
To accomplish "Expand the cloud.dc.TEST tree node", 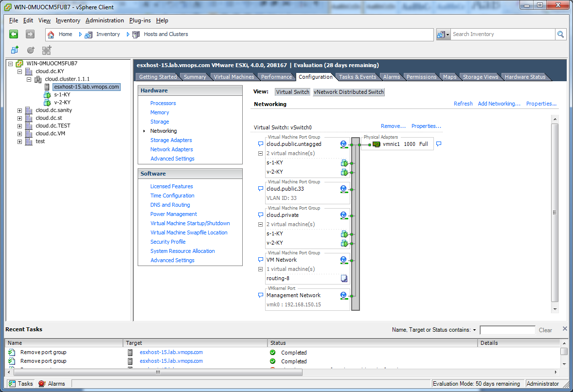I will 19,125.
